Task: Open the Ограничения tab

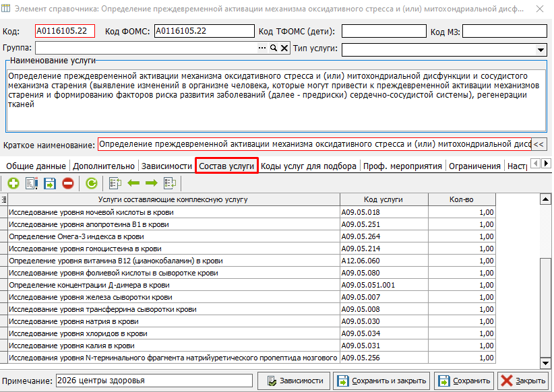Action: [x=474, y=166]
